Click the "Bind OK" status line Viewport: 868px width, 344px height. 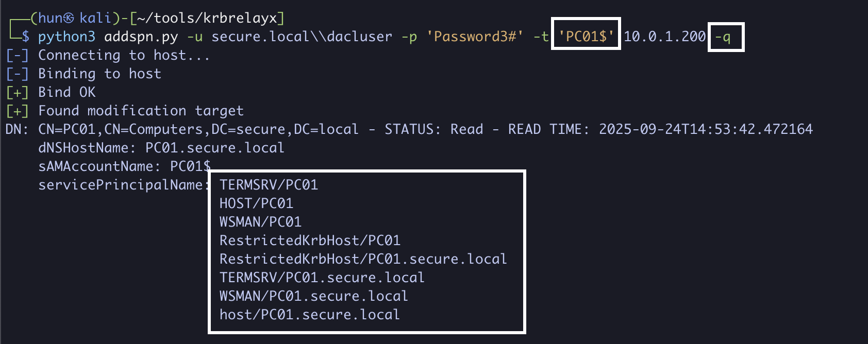pyautogui.click(x=66, y=92)
